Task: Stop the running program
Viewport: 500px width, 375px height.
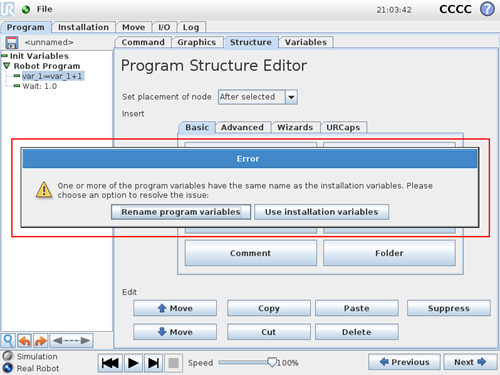Action: [173, 363]
